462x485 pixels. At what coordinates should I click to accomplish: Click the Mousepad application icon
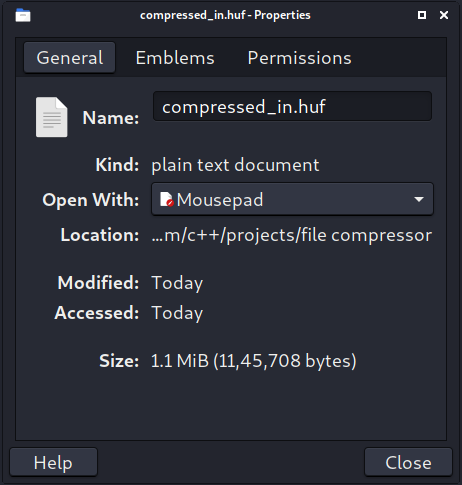pos(167,199)
